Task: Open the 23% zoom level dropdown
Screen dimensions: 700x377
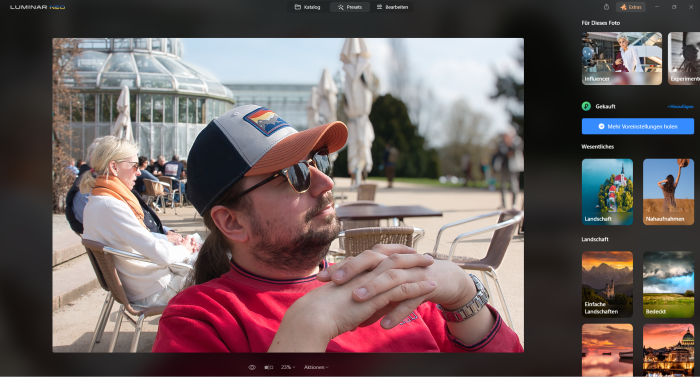Action: (x=288, y=367)
